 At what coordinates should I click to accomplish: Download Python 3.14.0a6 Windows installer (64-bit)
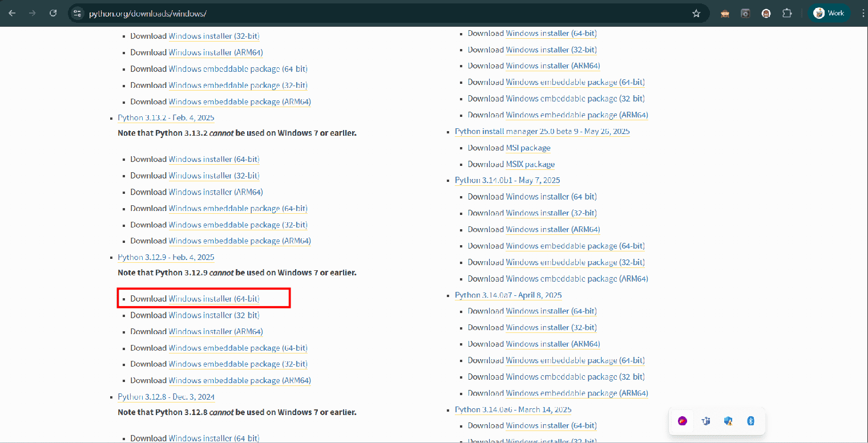coord(551,426)
